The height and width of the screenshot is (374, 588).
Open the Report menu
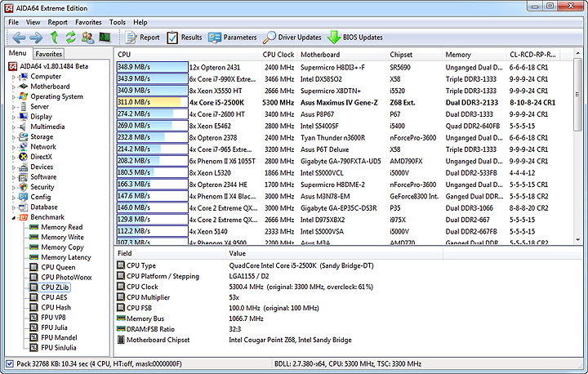tap(57, 22)
